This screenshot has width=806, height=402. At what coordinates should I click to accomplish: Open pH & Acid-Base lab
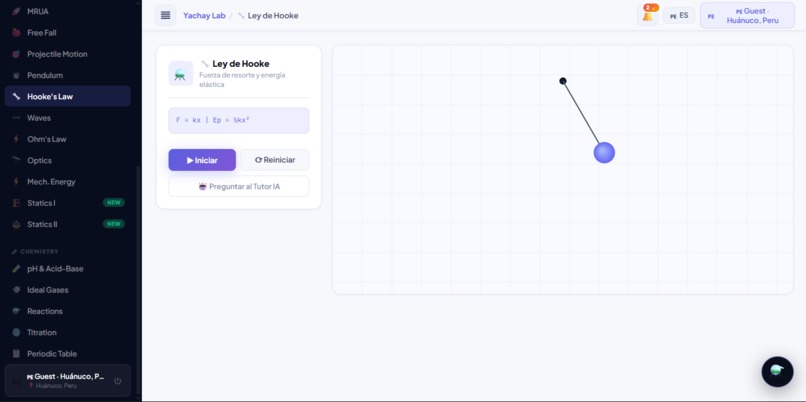coord(67,269)
